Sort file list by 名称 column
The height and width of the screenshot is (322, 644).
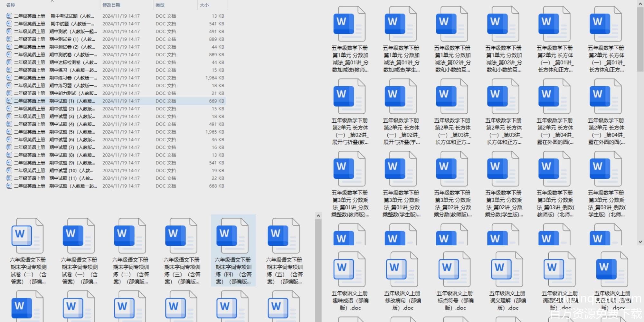point(11,5)
